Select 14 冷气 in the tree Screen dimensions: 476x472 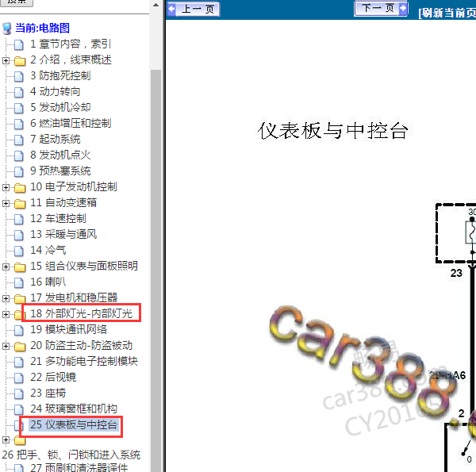(x=48, y=250)
